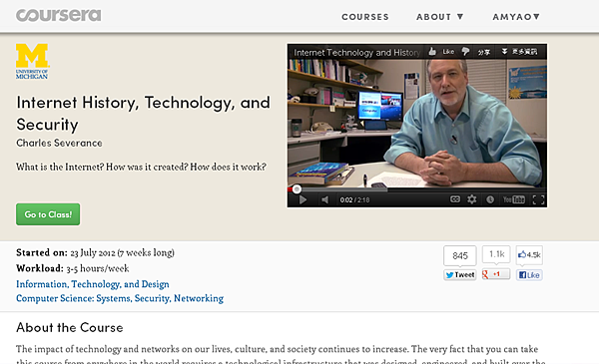Click the Watch Later clock icon
Image resolution: width=599 pixels, height=364 pixels.
490,199
